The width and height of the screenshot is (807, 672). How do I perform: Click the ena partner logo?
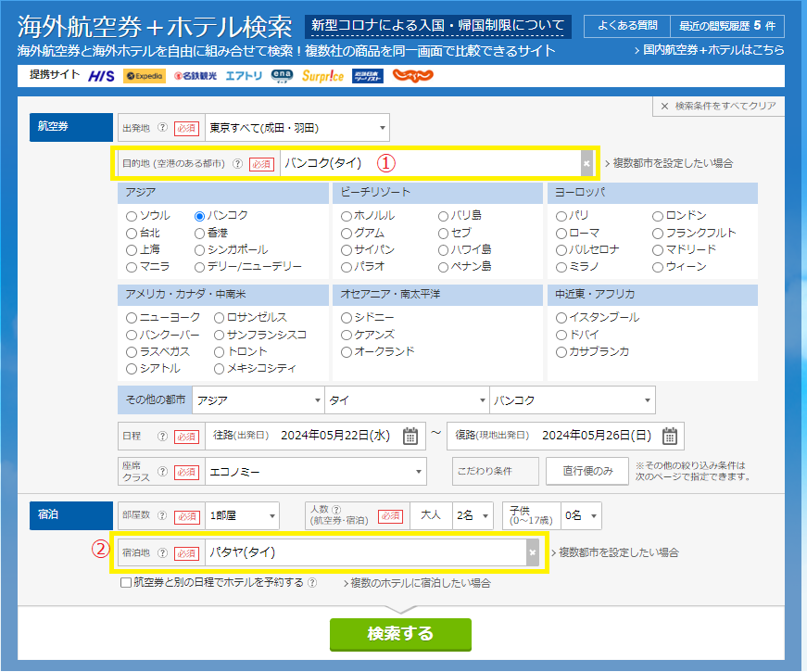click(x=282, y=76)
